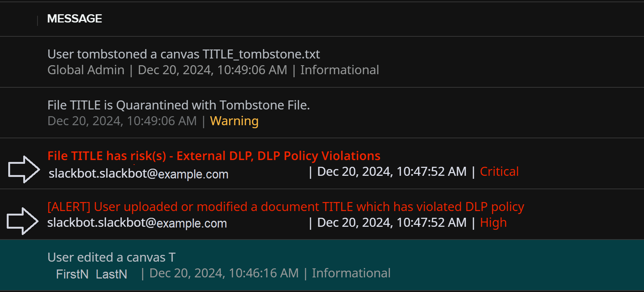Image resolution: width=644 pixels, height=292 pixels.
Task: Open the 'File TITLE is Quarantined' message
Action: [x=178, y=105]
